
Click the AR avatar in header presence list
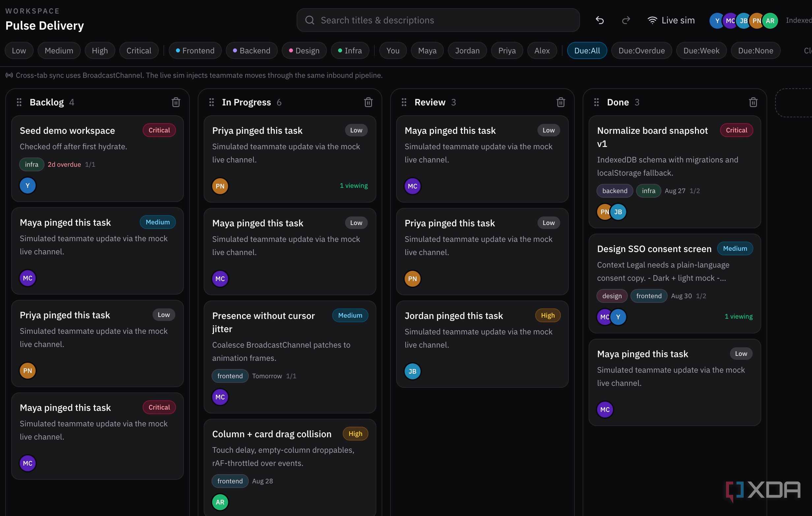coord(770,20)
